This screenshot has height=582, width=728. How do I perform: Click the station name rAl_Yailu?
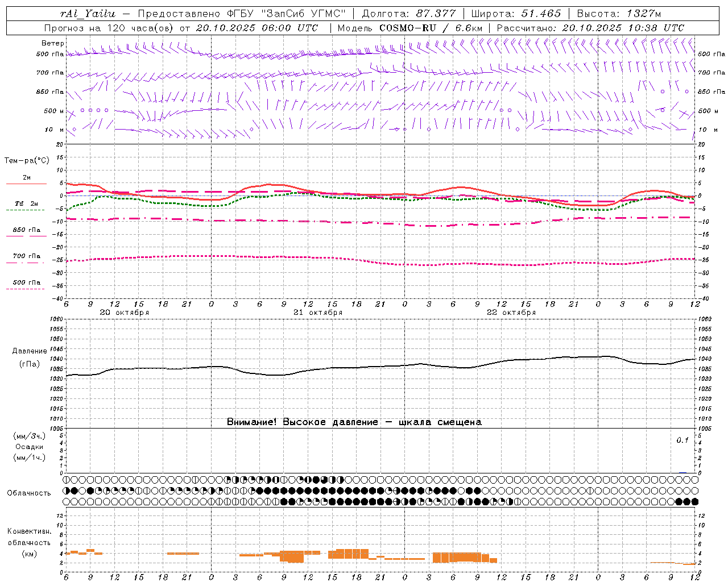[x=88, y=14]
